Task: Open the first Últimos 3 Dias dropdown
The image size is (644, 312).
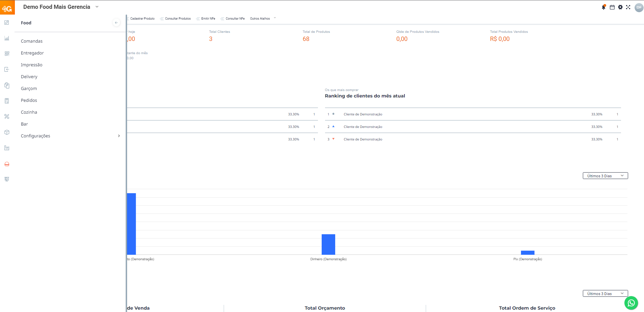Action: coord(605,176)
